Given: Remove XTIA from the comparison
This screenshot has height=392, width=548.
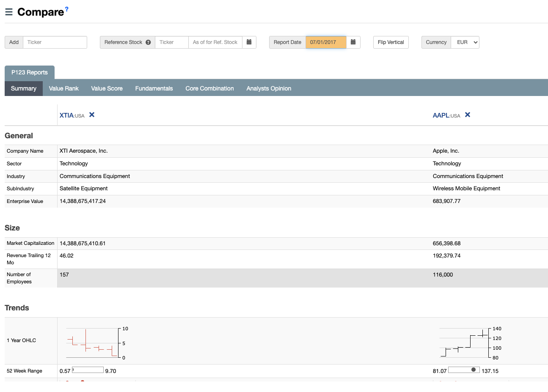Looking at the screenshot, I should pyautogui.click(x=92, y=115).
